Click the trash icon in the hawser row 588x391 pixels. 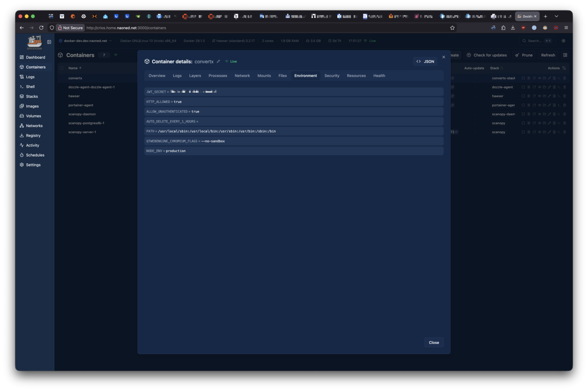click(564, 96)
